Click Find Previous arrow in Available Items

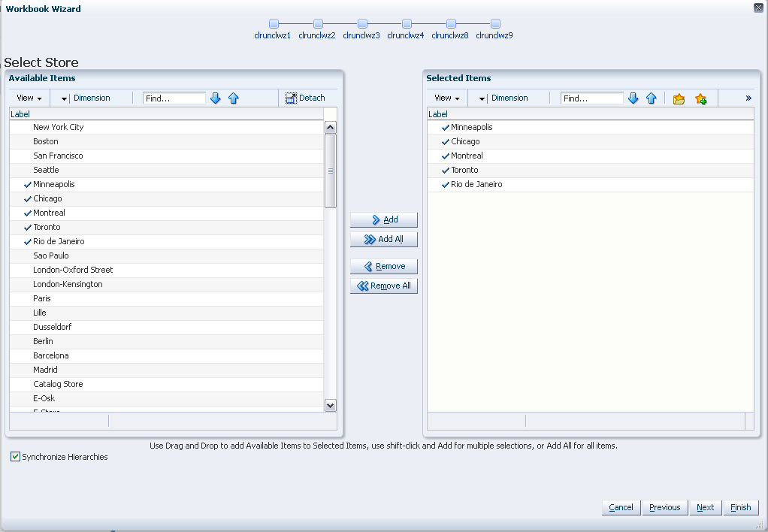click(x=234, y=98)
